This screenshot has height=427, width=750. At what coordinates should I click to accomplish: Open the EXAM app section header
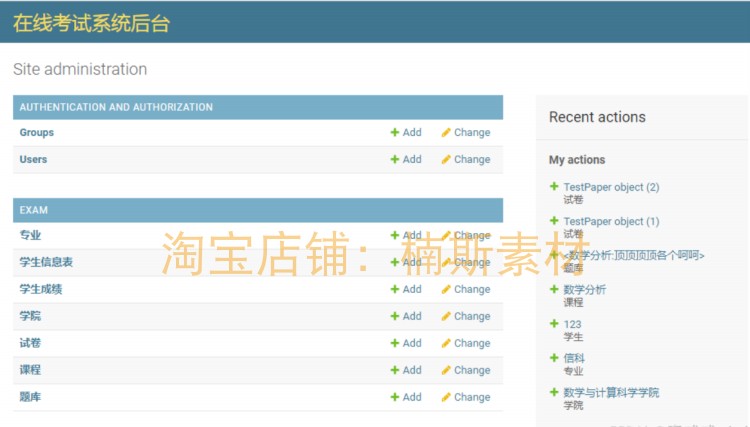coord(33,210)
